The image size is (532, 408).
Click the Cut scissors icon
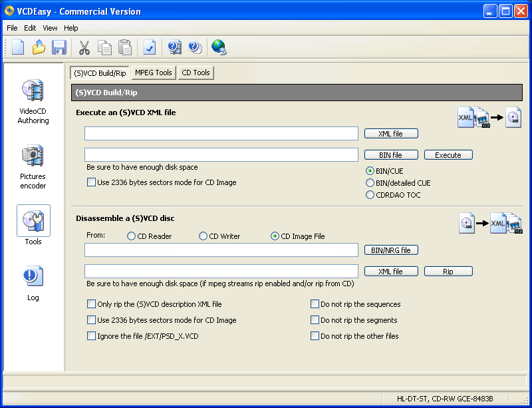click(x=84, y=47)
